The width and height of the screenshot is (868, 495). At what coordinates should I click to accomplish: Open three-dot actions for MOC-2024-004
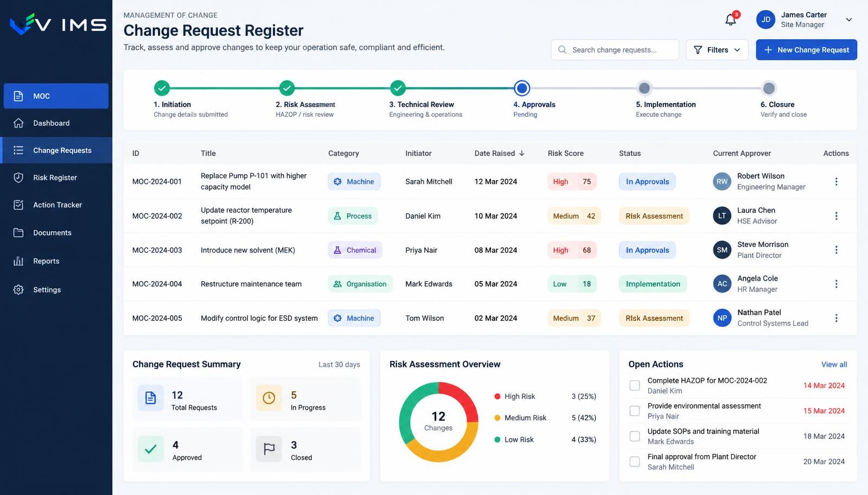tap(836, 284)
